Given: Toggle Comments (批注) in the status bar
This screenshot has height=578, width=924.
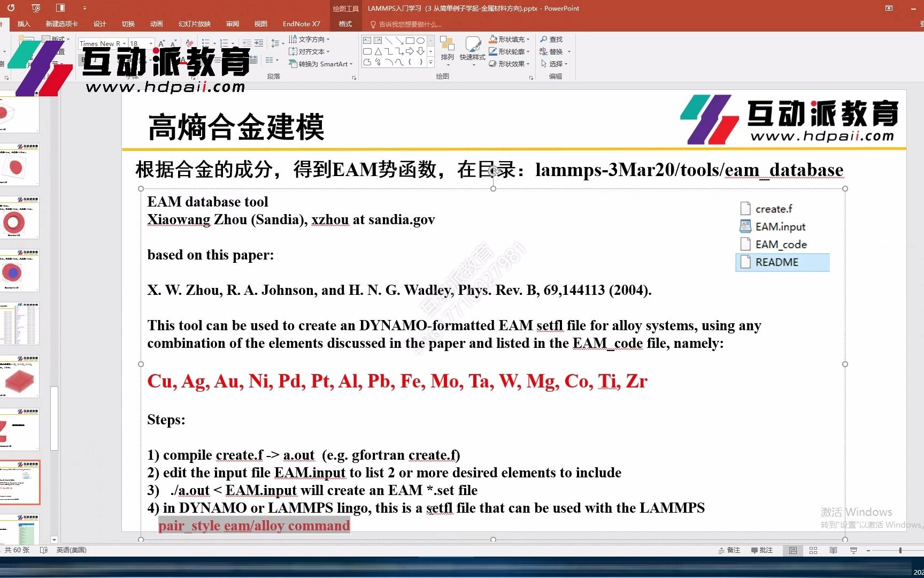Looking at the screenshot, I should (762, 550).
